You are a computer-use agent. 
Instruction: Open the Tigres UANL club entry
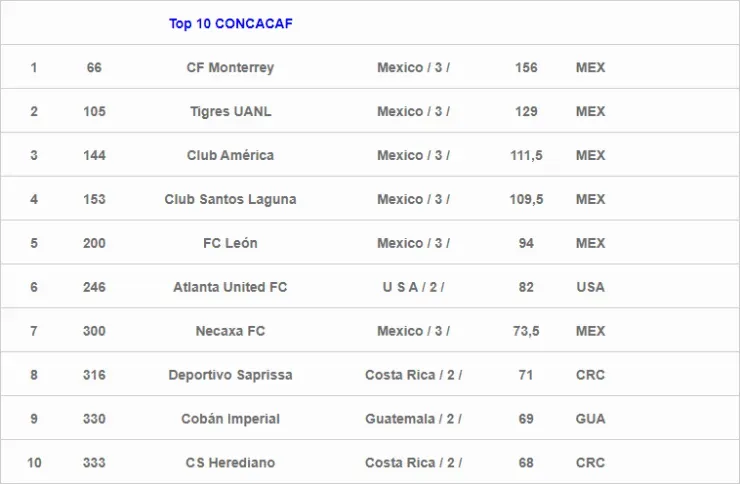230,112
